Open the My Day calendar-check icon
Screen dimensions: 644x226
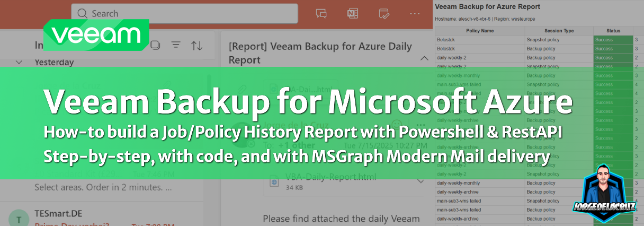point(384,14)
